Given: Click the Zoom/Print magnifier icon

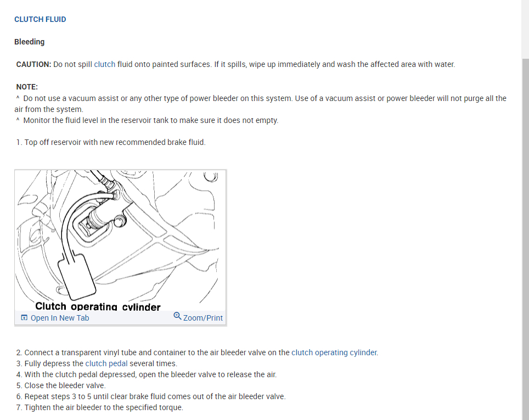Looking at the screenshot, I should [177, 316].
